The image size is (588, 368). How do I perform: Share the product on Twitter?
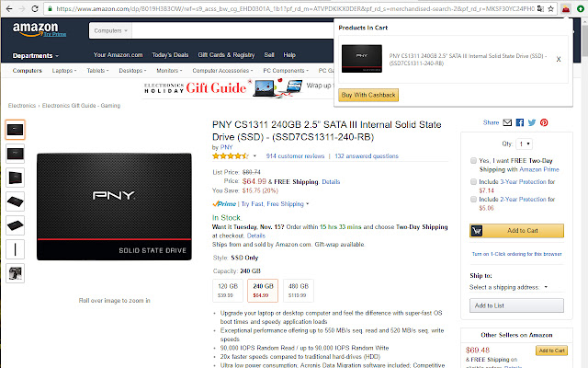click(x=532, y=122)
